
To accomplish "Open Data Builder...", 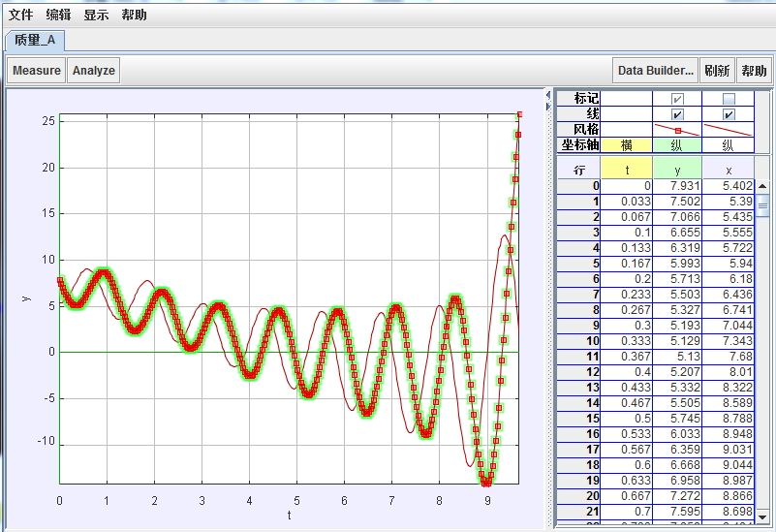I will point(655,71).
